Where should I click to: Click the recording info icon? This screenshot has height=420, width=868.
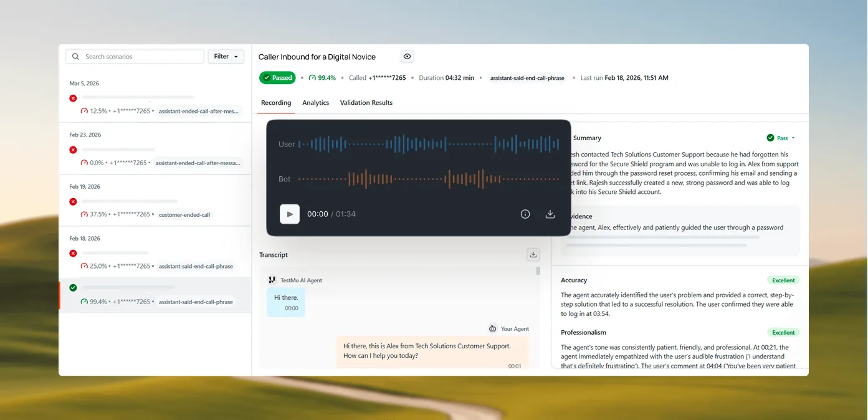pos(525,214)
